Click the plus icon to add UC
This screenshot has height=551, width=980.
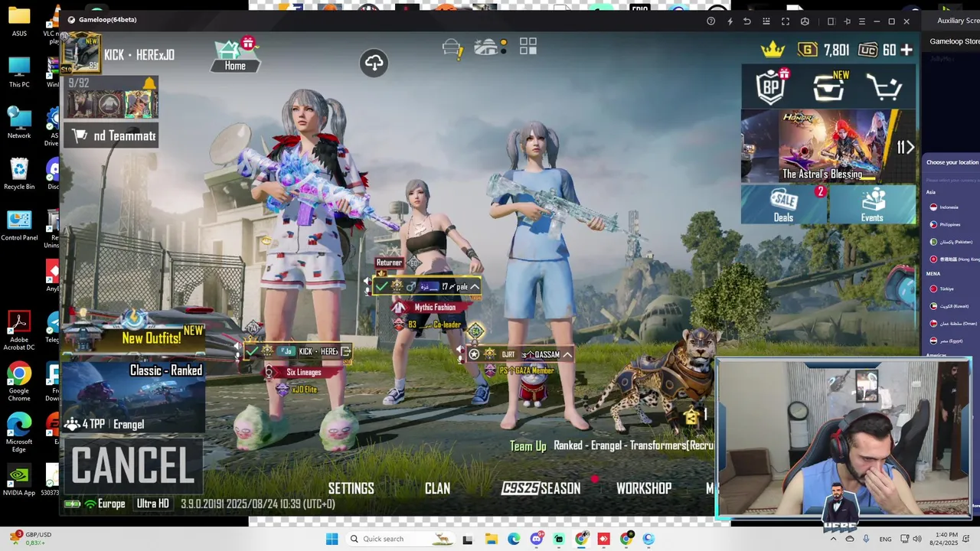pyautogui.click(x=906, y=50)
